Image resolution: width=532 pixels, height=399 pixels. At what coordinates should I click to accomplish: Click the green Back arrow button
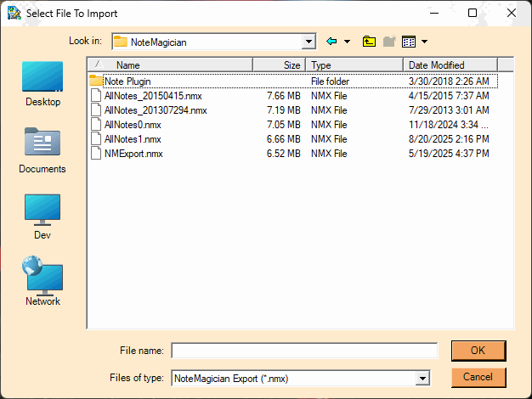click(x=332, y=42)
